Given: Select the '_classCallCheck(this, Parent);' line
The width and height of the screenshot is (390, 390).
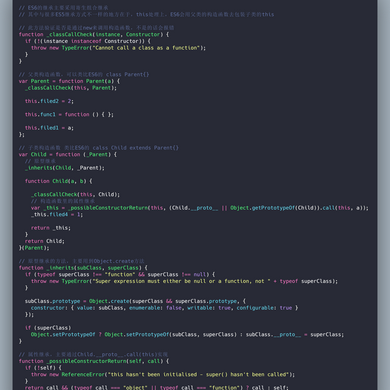Looking at the screenshot, I should [x=71, y=88].
